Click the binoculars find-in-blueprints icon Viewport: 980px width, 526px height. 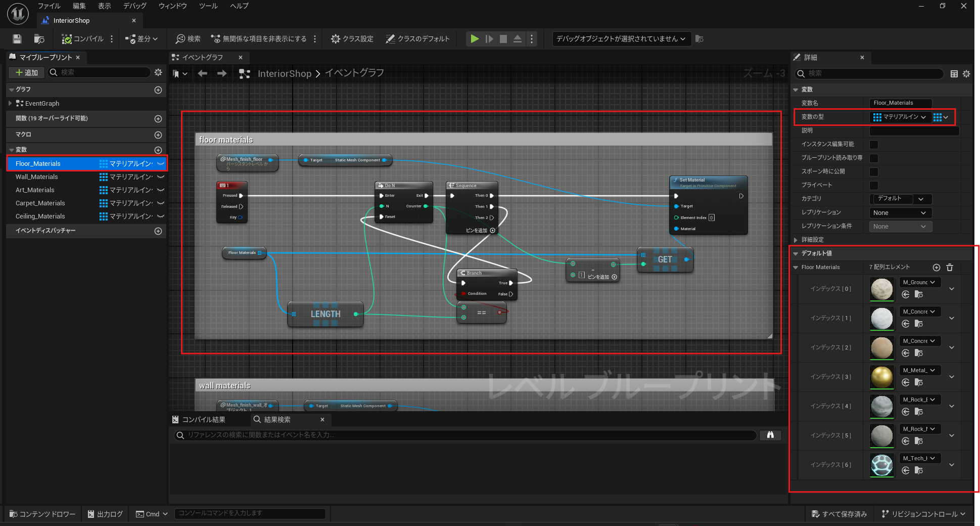770,435
